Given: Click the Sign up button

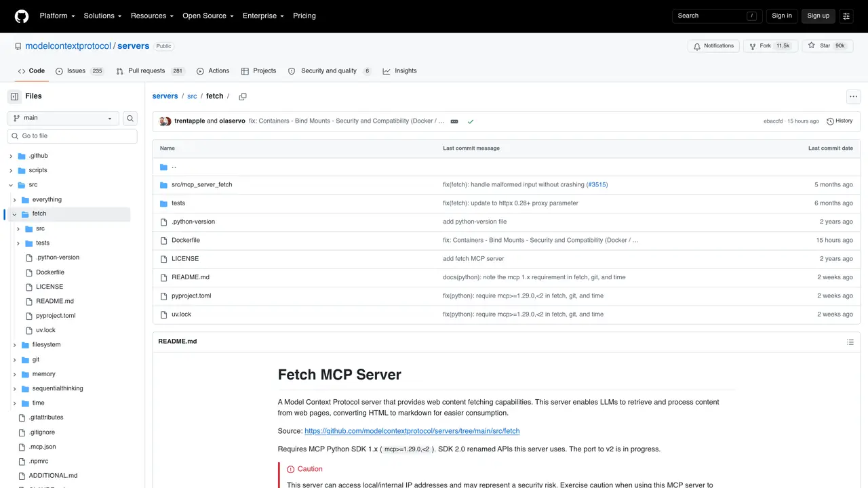Looking at the screenshot, I should click(x=818, y=16).
